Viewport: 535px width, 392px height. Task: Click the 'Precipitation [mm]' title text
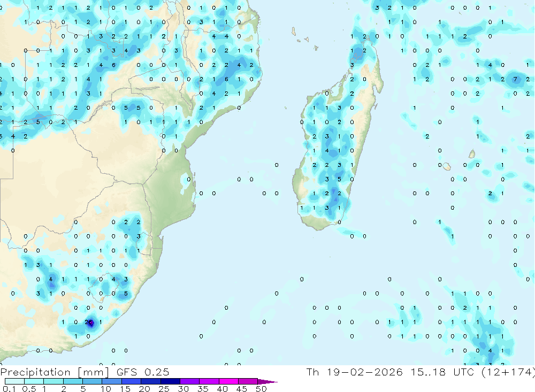click(55, 372)
